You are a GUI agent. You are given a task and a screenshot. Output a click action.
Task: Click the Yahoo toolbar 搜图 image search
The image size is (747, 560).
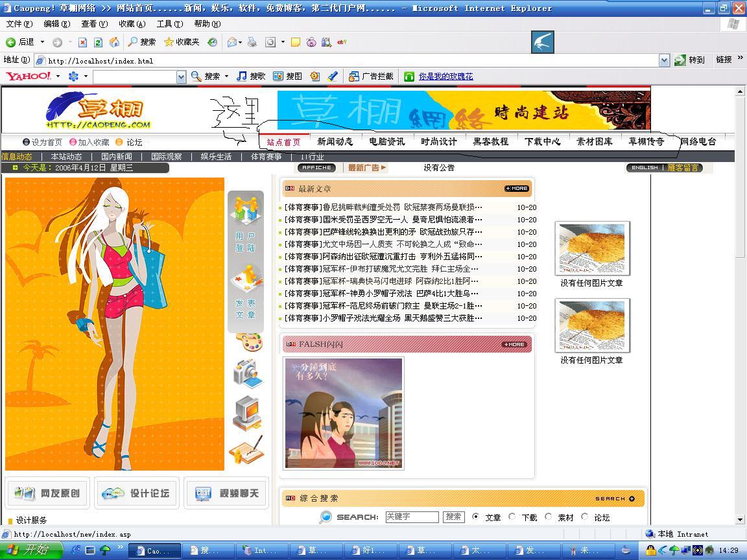(x=288, y=76)
